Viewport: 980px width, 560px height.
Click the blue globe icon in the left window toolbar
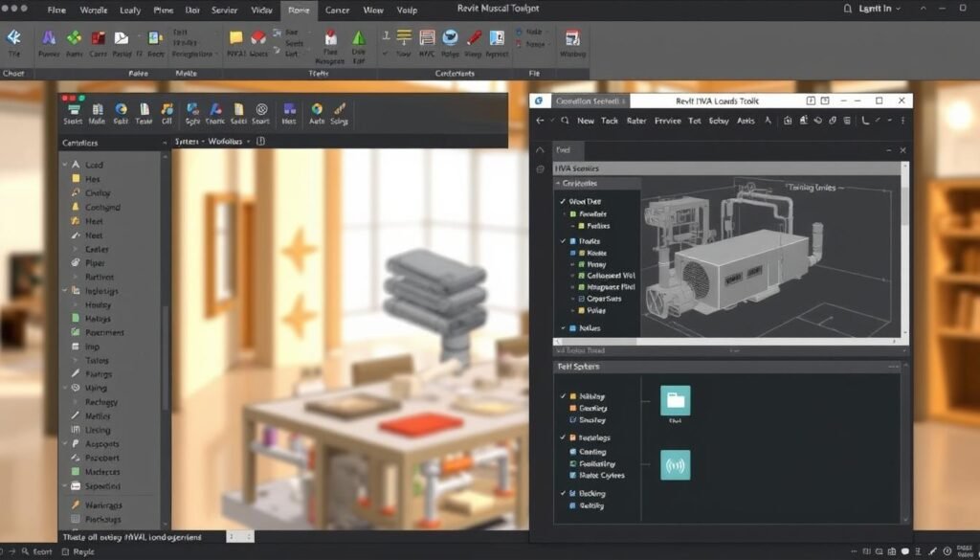point(122,109)
